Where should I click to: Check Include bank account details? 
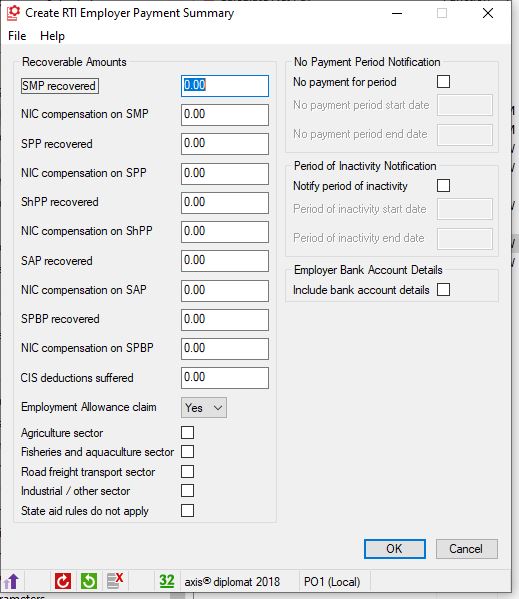(443, 290)
